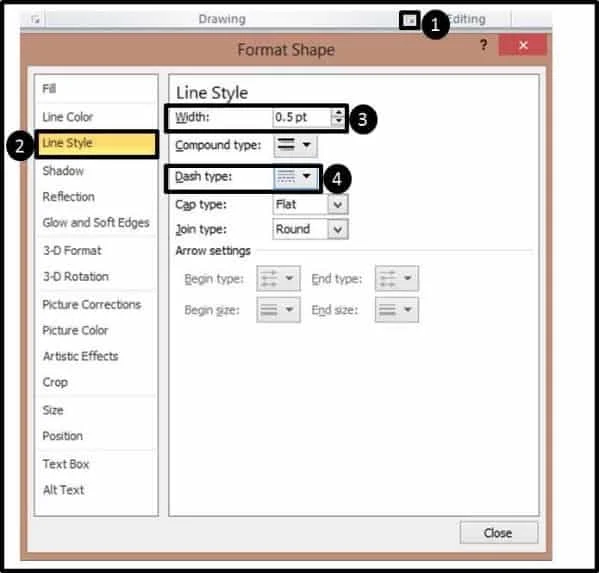Go to the Crop category
This screenshot has width=599, height=573.
point(55,382)
